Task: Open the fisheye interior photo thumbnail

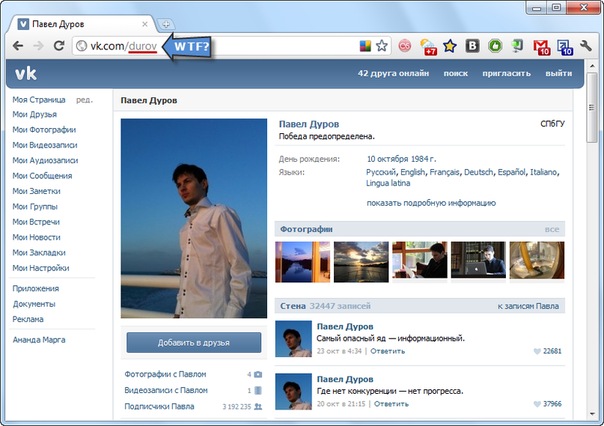Action: pyautogui.click(x=537, y=260)
